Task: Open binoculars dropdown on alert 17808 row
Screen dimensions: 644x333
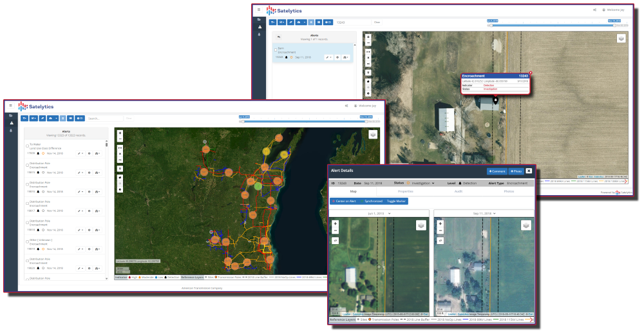Action: pos(98,153)
